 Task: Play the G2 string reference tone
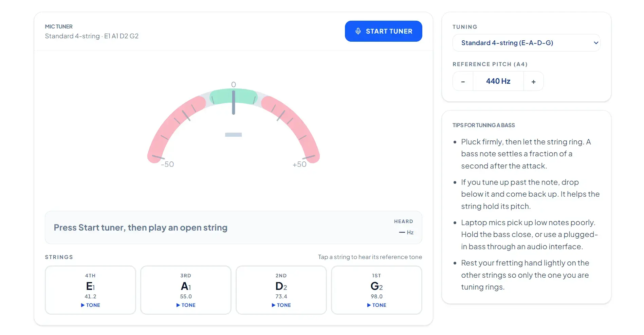click(376, 305)
